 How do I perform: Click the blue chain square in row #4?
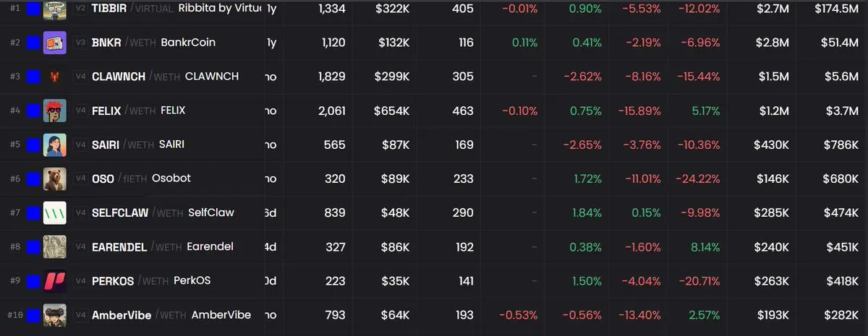tap(33, 111)
